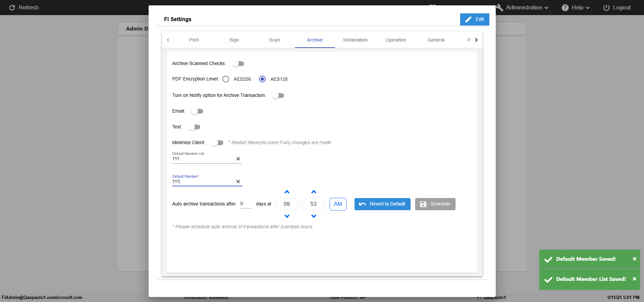Viewport: 644px width, 302px height.
Task: Dismiss the Default Member Saved notification
Action: click(634, 259)
